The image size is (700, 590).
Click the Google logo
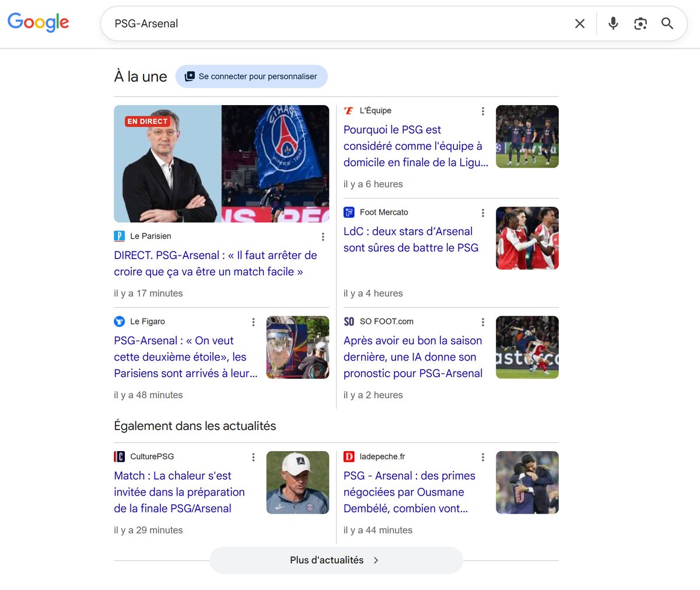click(x=38, y=22)
